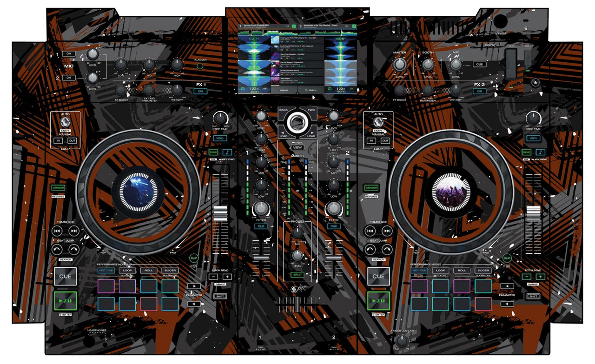The image size is (595, 364).
Task: Open the VIEW menu on the center panel
Action: coord(297,147)
